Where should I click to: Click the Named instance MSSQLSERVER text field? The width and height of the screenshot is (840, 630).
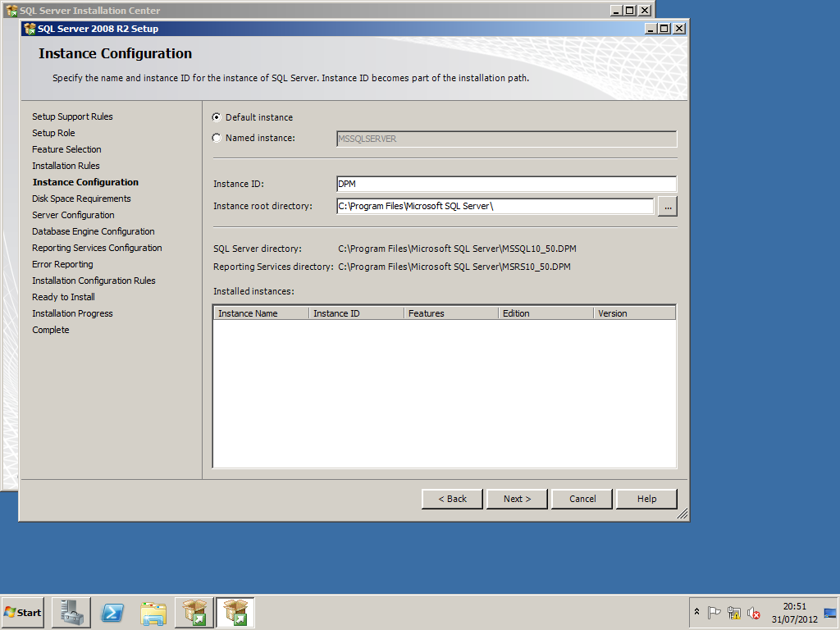(x=506, y=139)
